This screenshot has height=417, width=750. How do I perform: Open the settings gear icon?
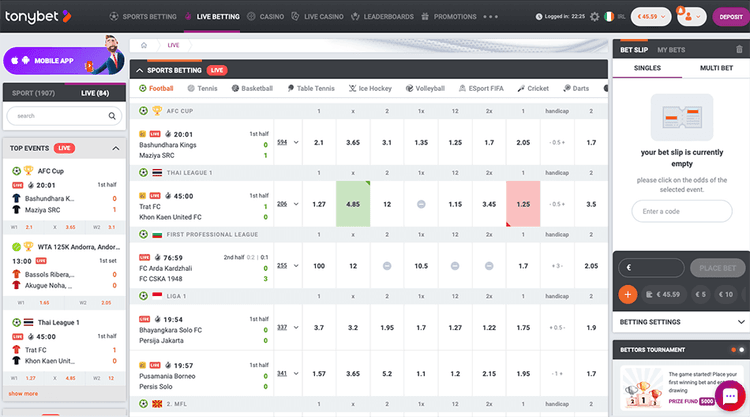594,17
